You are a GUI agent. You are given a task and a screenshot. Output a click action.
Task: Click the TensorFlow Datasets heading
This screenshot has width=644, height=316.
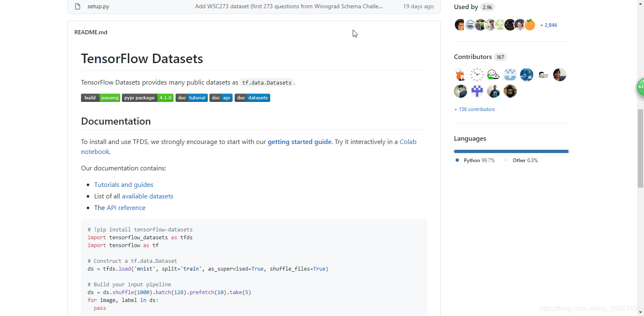(x=142, y=59)
